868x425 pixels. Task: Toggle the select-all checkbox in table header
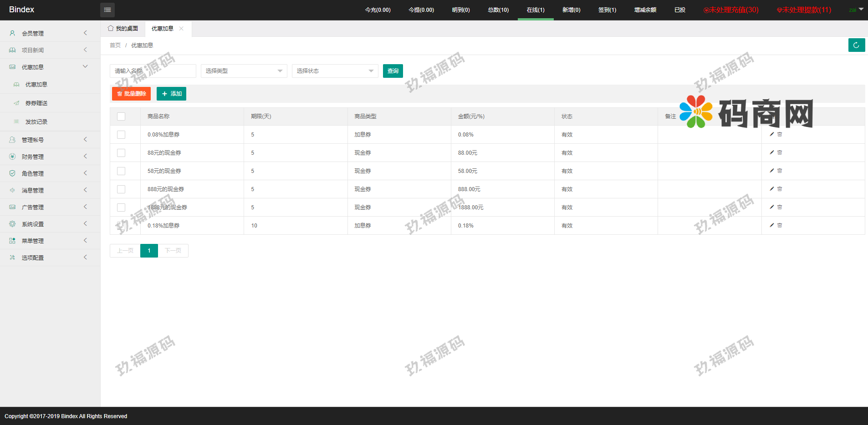(121, 116)
